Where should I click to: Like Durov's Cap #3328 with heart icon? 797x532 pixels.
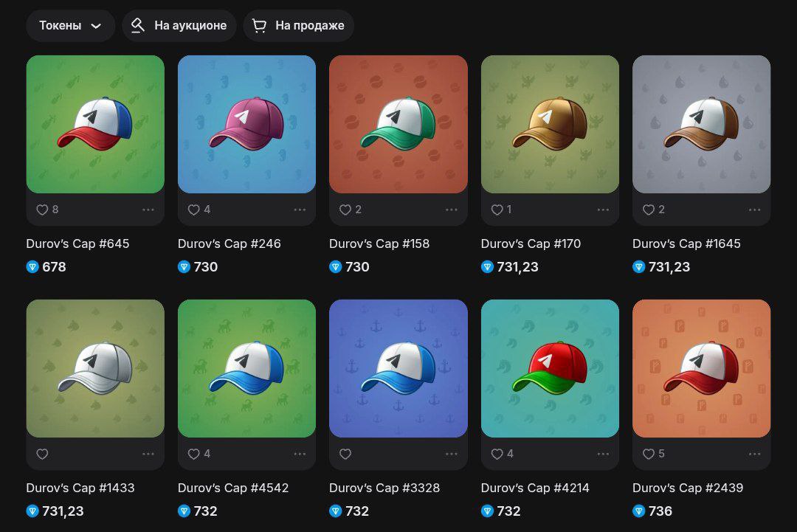[x=345, y=454]
